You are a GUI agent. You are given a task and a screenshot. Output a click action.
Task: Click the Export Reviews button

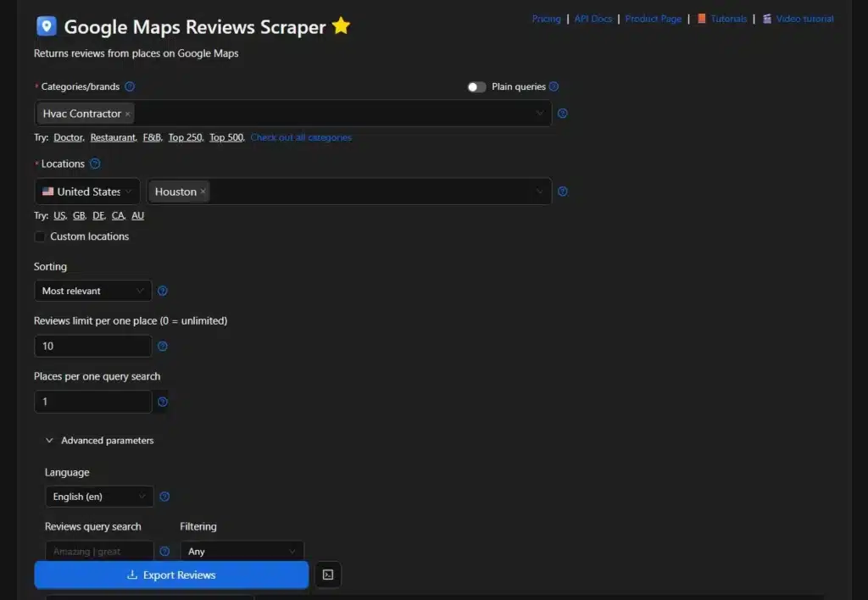[x=170, y=575]
